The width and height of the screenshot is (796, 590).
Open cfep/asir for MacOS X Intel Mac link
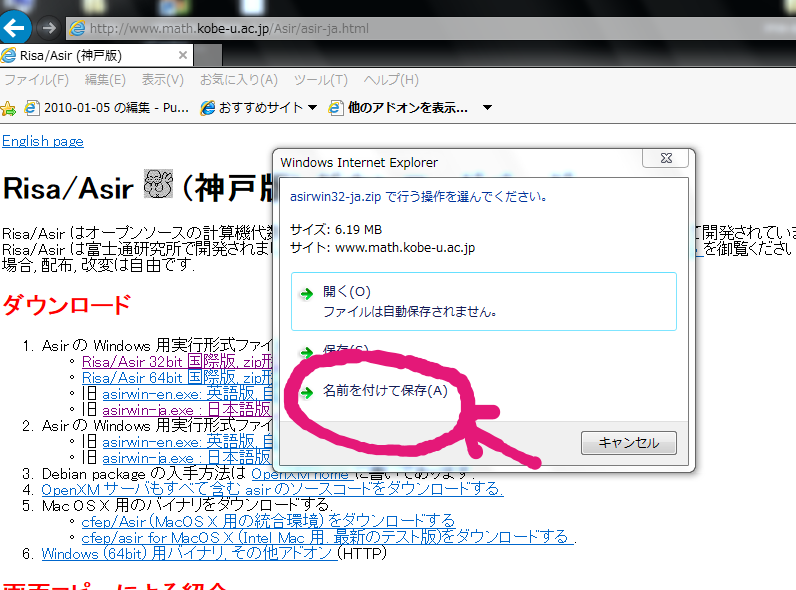coord(327,538)
